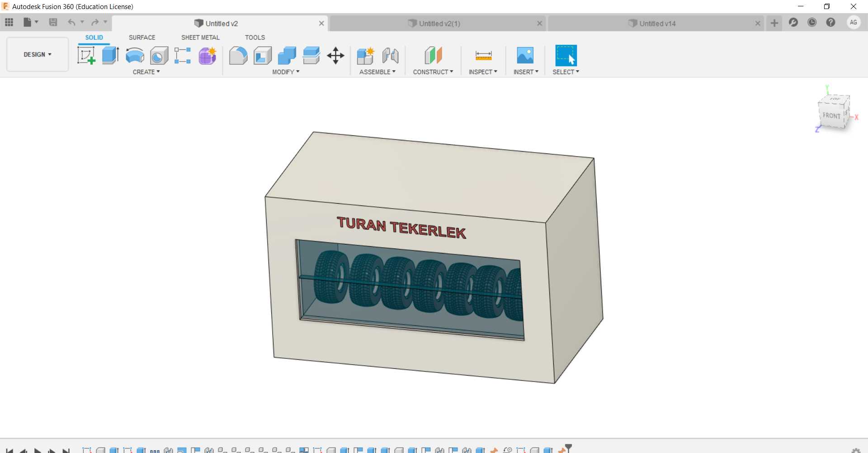Select the Fillet tool
Image resolution: width=868 pixels, height=453 pixels.
[x=238, y=56]
